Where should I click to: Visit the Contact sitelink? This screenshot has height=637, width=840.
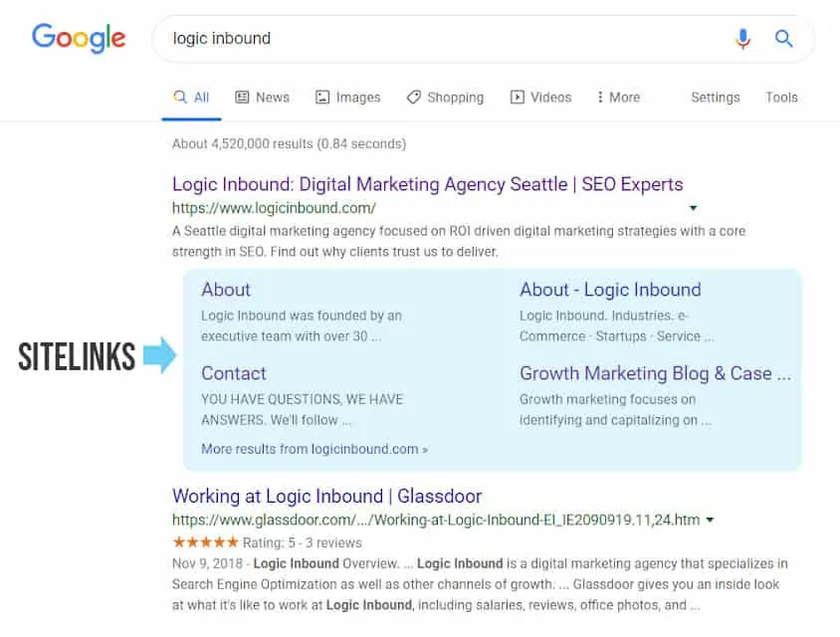(234, 373)
